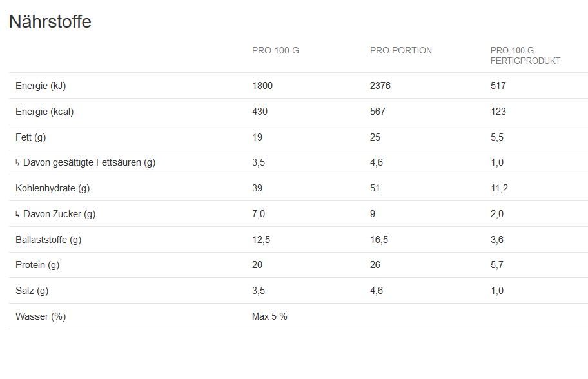This screenshot has width=588, height=379.
Task: Click the Max 5 % water value
Action: [x=269, y=316]
